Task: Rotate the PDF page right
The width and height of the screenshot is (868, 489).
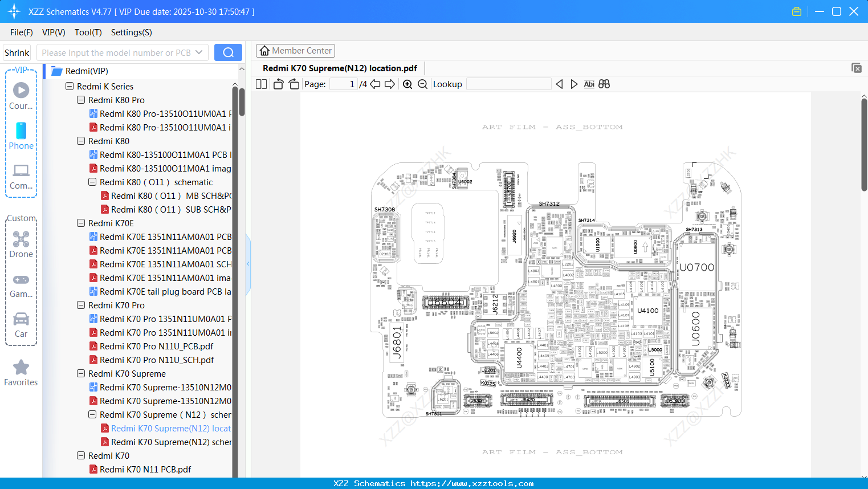Action: (293, 84)
